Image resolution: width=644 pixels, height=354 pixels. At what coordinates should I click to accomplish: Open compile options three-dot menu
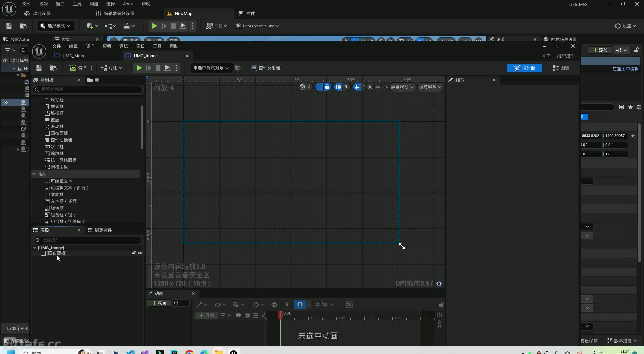click(92, 68)
